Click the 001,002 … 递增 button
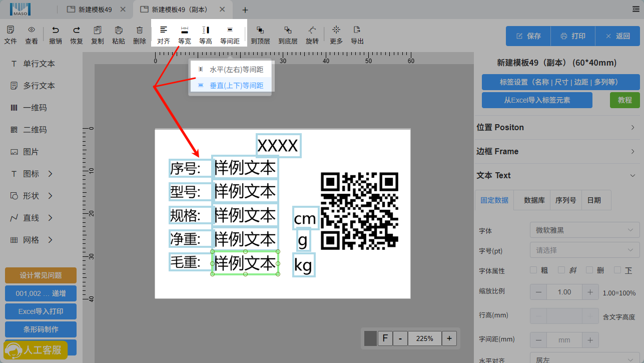 coord(41,293)
